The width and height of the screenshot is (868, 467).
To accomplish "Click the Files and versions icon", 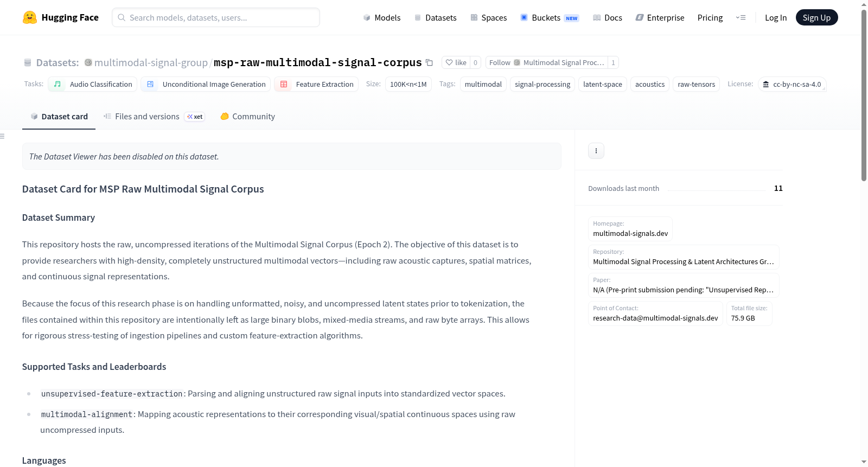I will click(107, 116).
